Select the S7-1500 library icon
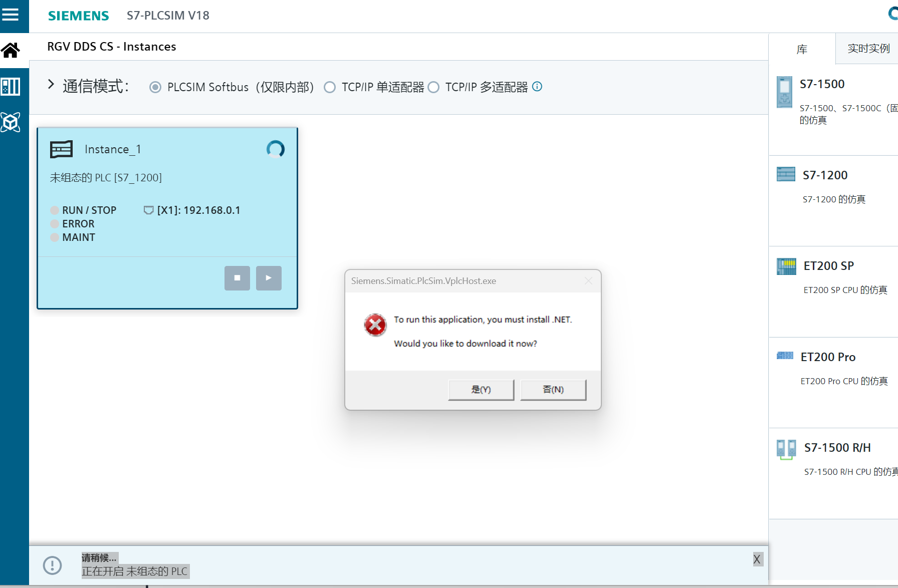 (784, 92)
